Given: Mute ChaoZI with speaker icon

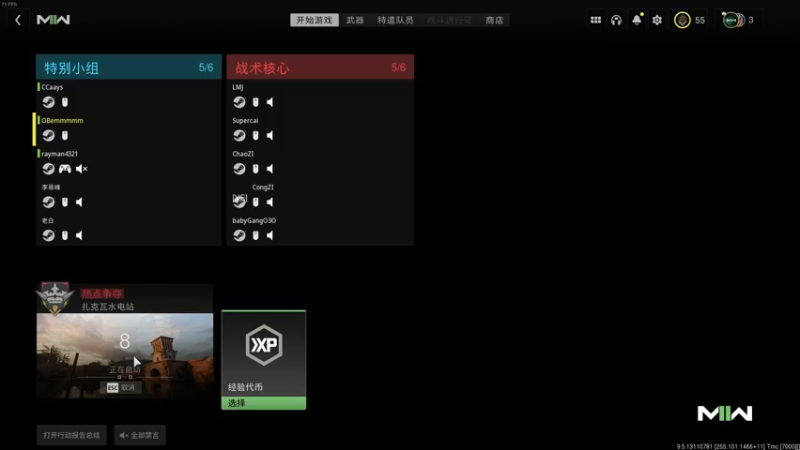Looking at the screenshot, I should [x=270, y=168].
